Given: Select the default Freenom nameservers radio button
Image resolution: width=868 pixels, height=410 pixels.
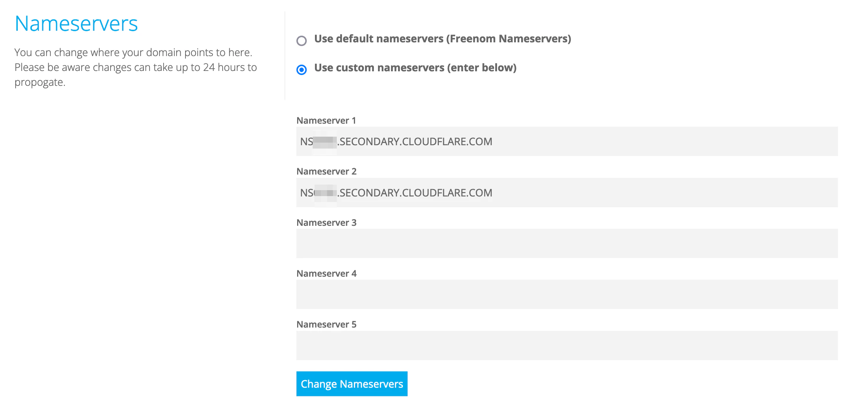Looking at the screenshot, I should (302, 40).
